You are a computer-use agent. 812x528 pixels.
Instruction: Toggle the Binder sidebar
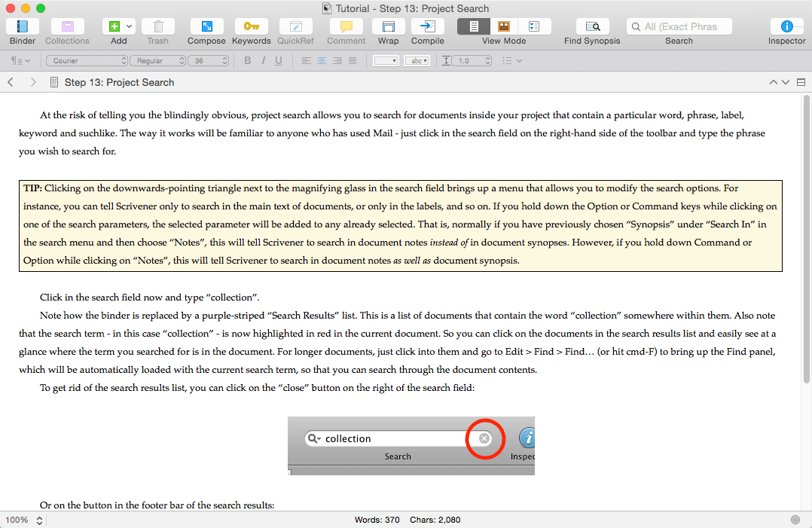coord(23,26)
